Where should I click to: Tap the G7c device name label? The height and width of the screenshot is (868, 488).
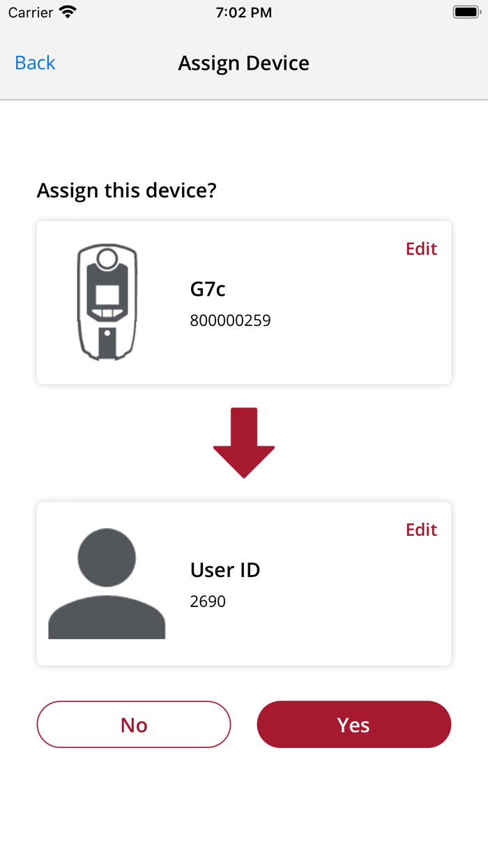point(208,289)
